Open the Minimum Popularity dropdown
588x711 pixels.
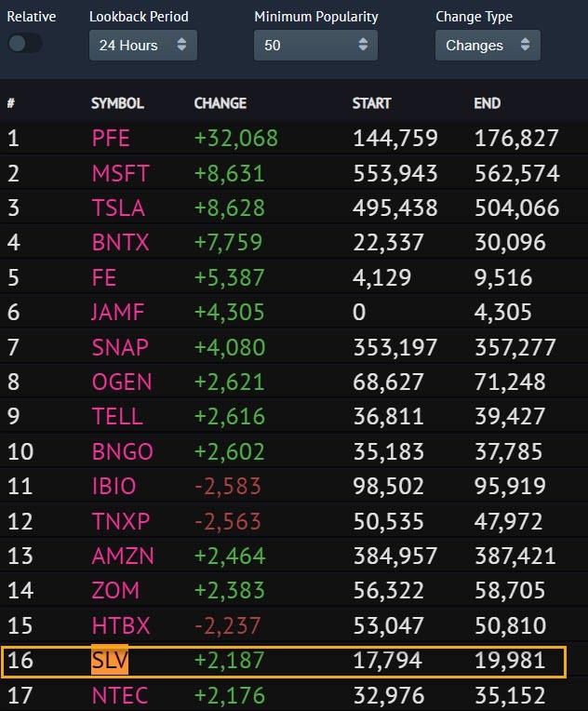click(x=314, y=45)
